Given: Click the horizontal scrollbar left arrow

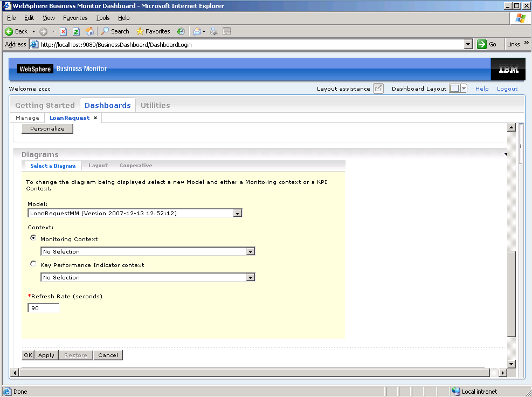Looking at the screenshot, I should coord(14,373).
